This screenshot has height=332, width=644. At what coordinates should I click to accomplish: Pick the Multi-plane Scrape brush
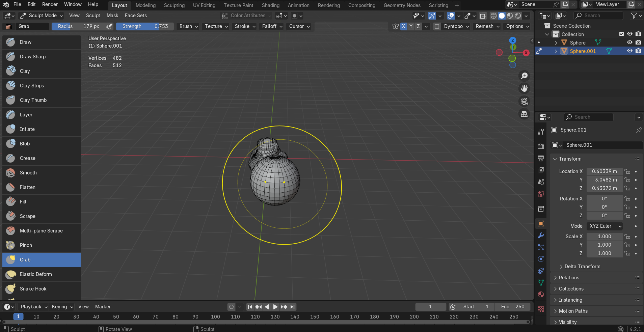click(x=42, y=231)
